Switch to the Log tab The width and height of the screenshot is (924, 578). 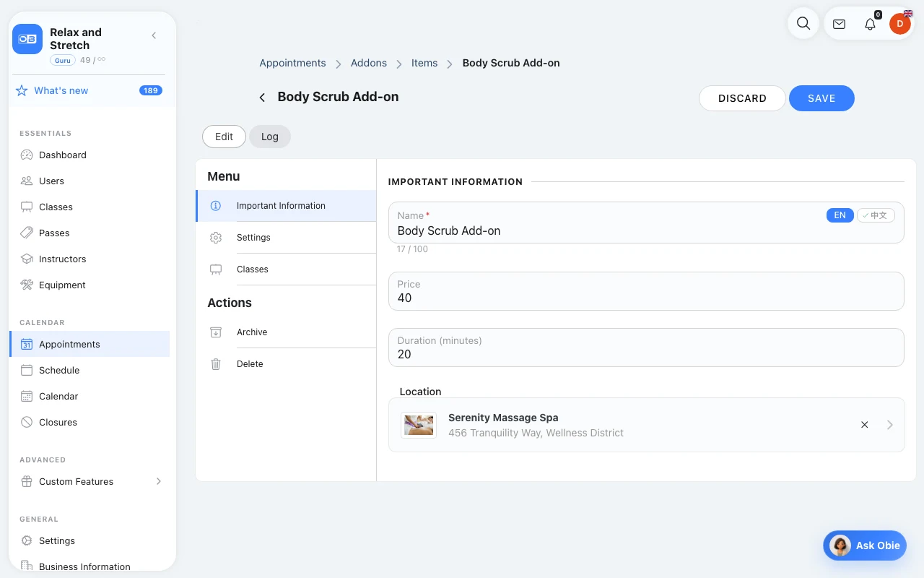click(x=270, y=137)
